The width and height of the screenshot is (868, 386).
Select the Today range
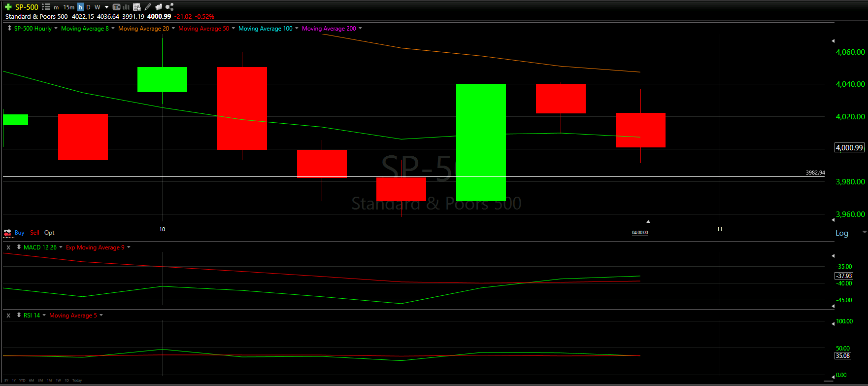click(77, 381)
